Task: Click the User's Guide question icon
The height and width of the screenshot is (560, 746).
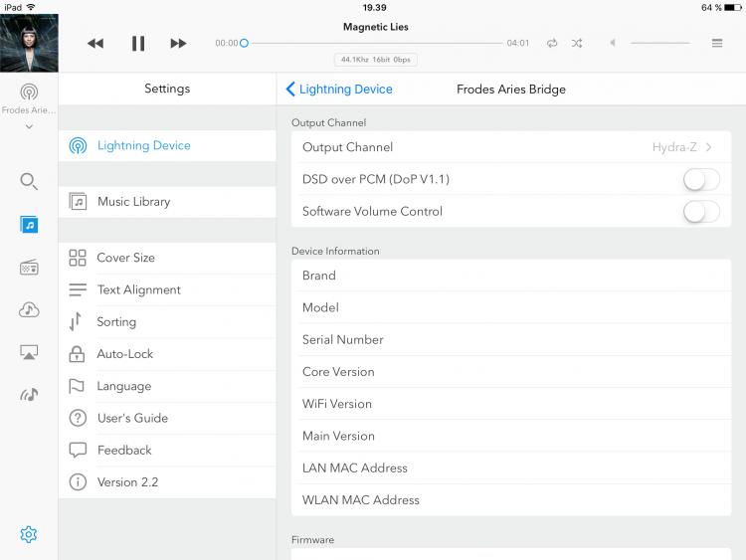Action: [x=78, y=418]
